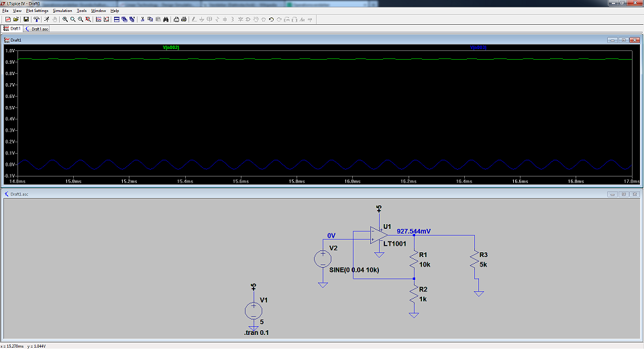The height and width of the screenshot is (349, 644).
Task: Select the draw wire pencil tool
Action: click(194, 19)
